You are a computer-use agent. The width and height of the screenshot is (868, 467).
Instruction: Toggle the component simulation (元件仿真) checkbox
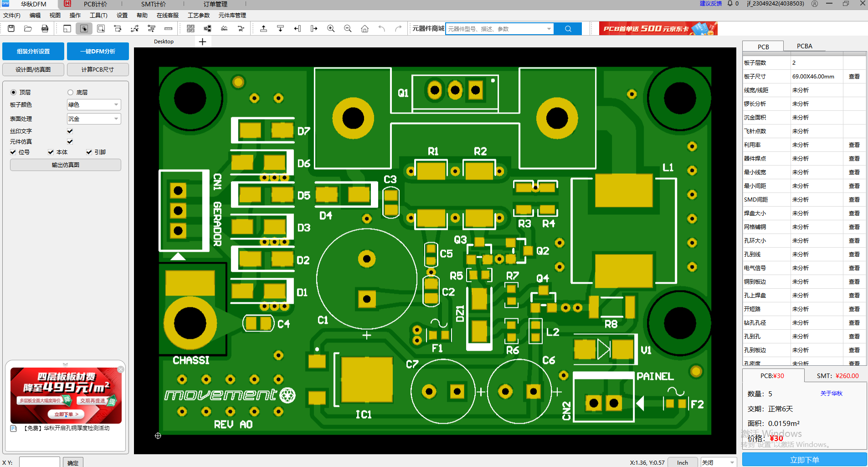click(70, 142)
